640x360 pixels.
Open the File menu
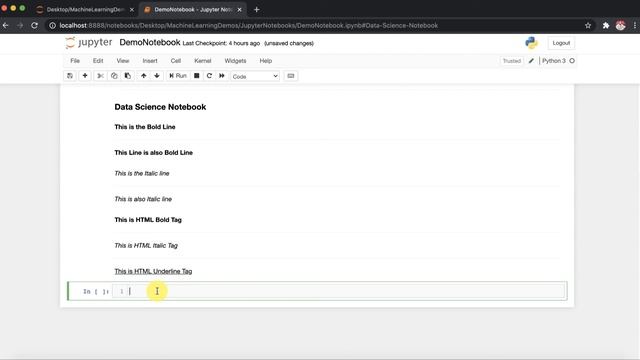tap(75, 61)
